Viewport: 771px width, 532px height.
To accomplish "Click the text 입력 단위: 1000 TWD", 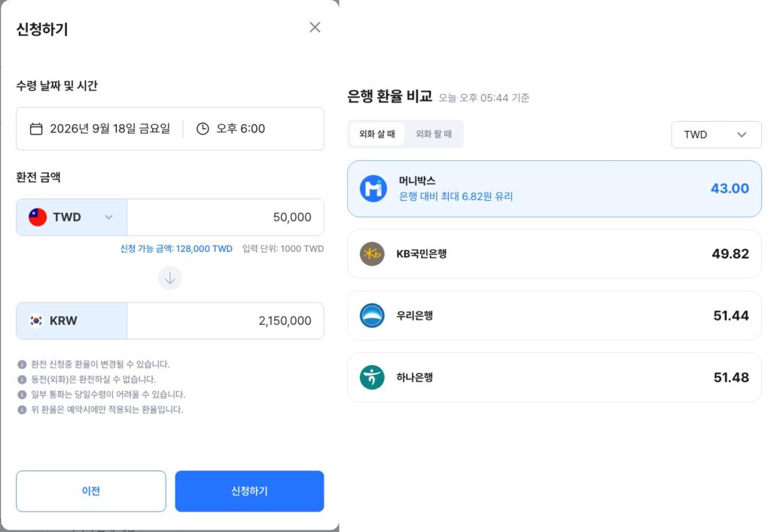I will click(x=283, y=248).
